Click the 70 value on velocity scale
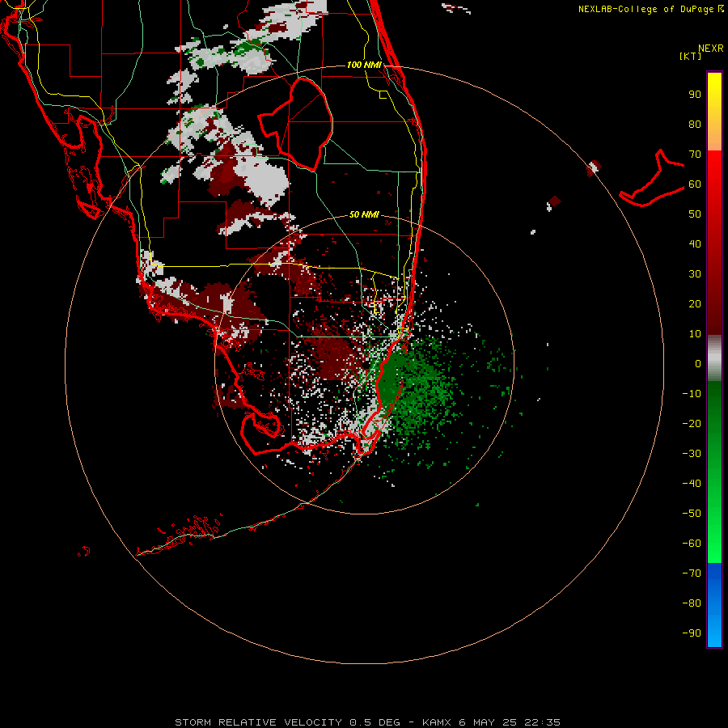Image resolution: width=728 pixels, height=728 pixels. (695, 154)
